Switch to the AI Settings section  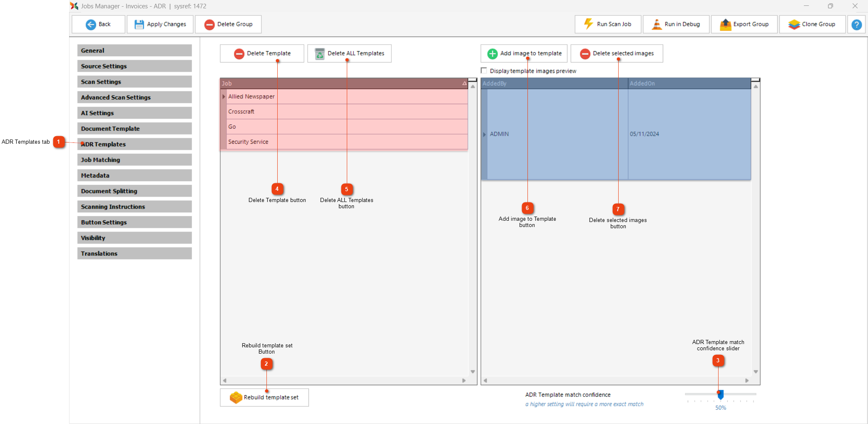pos(134,113)
